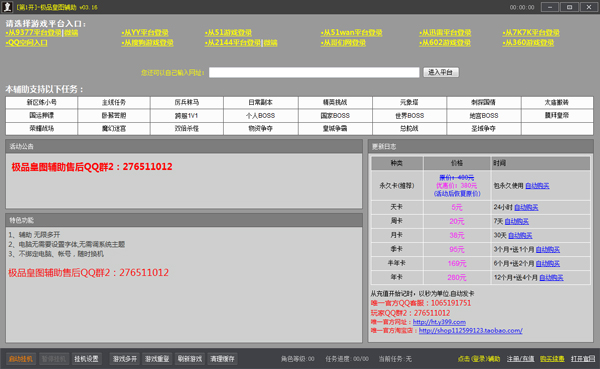600x369 pixels.
Task: Click the 刷新游戏 button
Action: click(190, 359)
